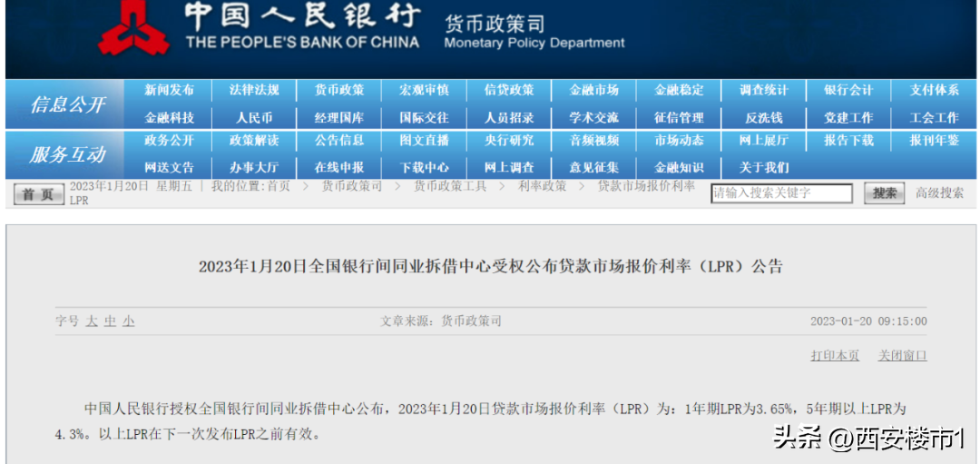Click the 关闭窗口 close window link
This screenshot has width=980, height=464.
[x=903, y=356]
